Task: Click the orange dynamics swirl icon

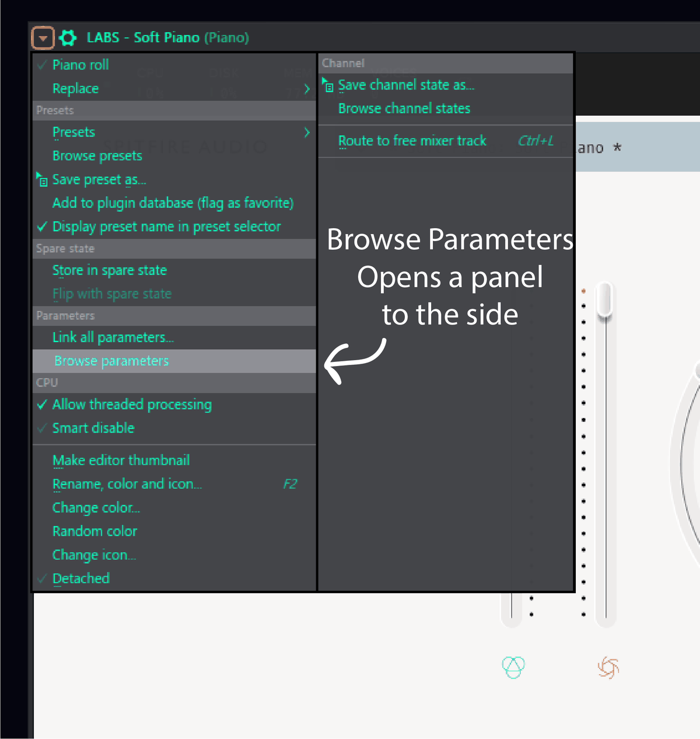Action: (608, 667)
